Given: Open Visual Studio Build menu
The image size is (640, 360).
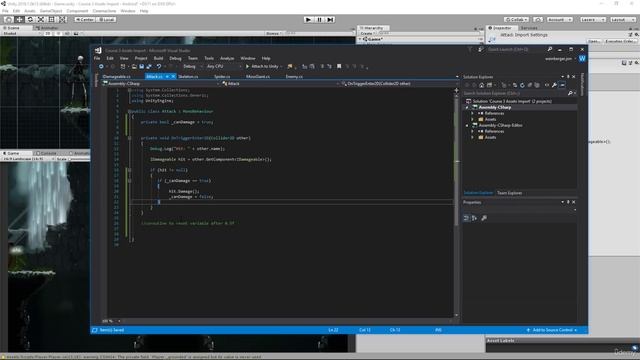Looking at the screenshot, I should (158, 58).
